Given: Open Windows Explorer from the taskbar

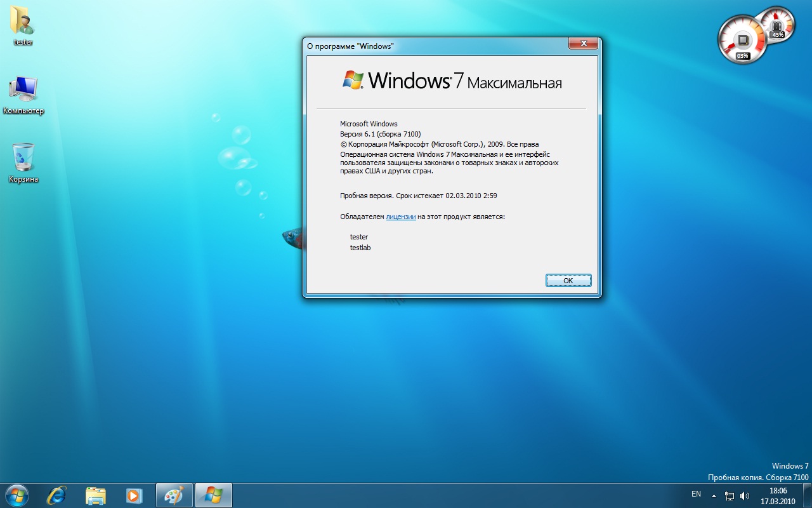Looking at the screenshot, I should pyautogui.click(x=95, y=495).
